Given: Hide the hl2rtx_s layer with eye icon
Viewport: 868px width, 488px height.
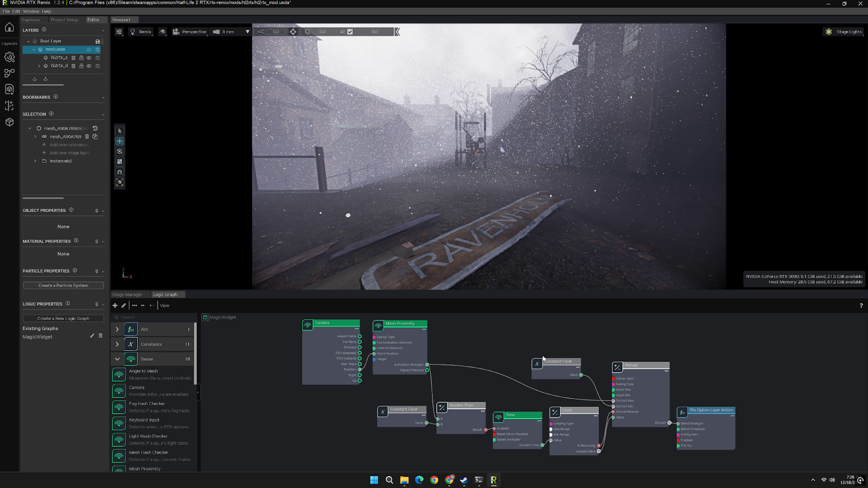Looking at the screenshot, I should (89, 57).
